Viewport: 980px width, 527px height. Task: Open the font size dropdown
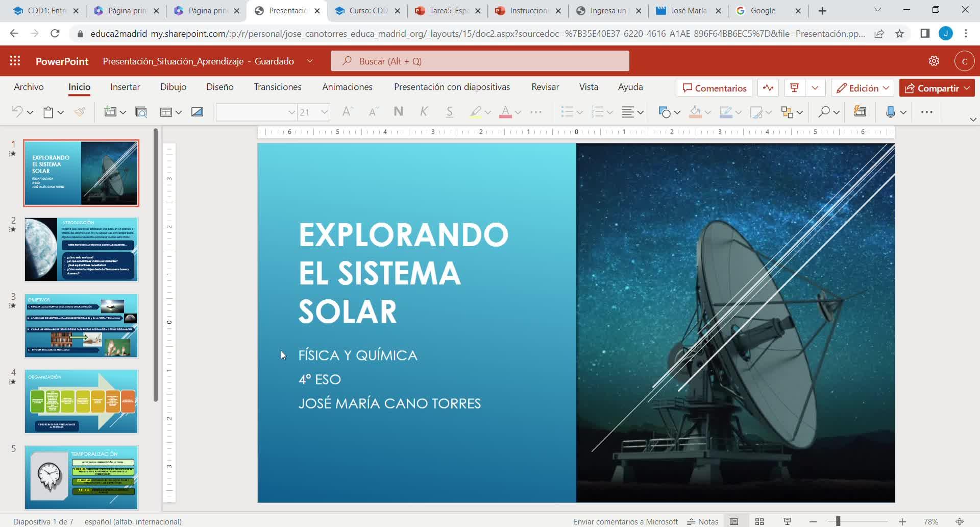pos(324,112)
